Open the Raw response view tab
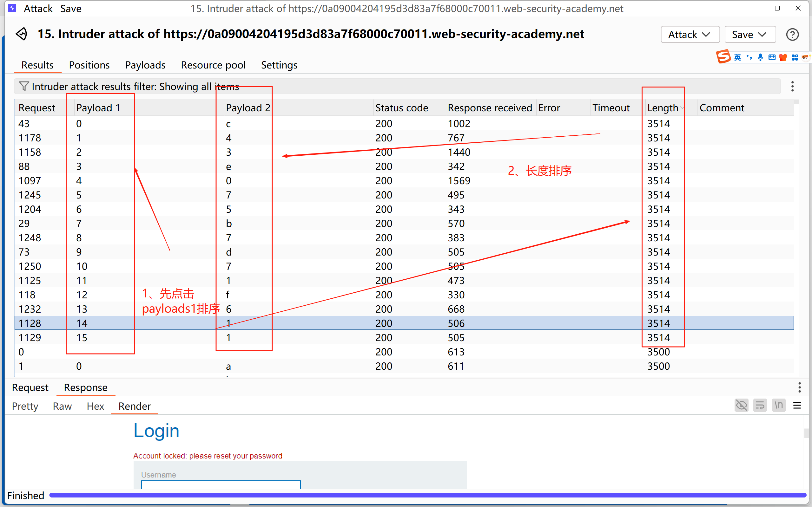Screen dimensions: 812x507 [x=62, y=406]
